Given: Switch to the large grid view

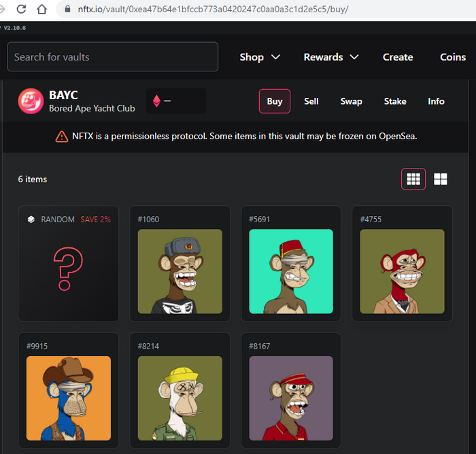Looking at the screenshot, I should (440, 179).
